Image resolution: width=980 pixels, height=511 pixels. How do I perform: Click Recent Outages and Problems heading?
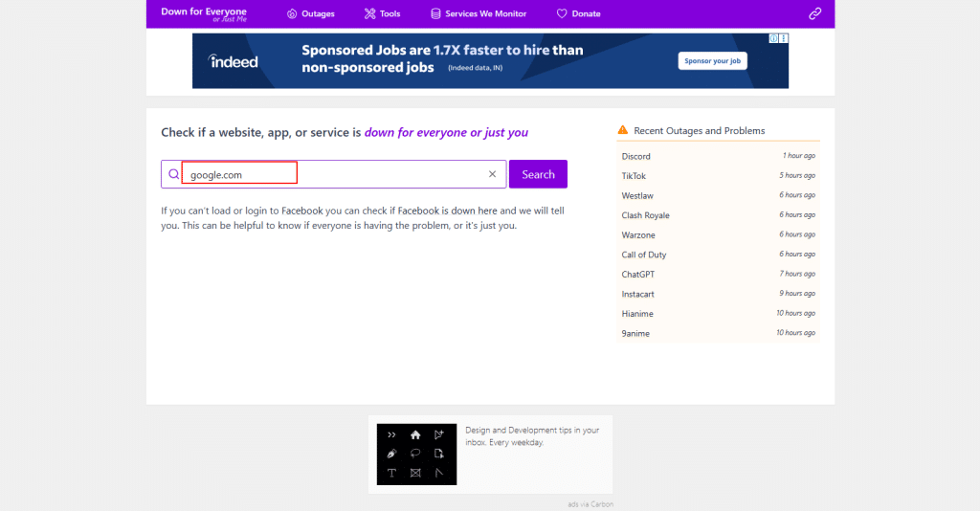tap(700, 130)
